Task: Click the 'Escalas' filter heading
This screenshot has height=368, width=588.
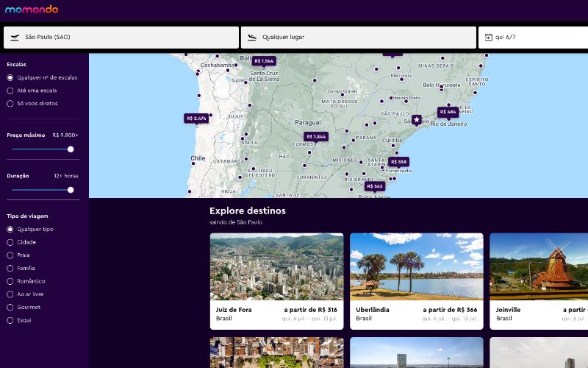Action: coord(16,64)
